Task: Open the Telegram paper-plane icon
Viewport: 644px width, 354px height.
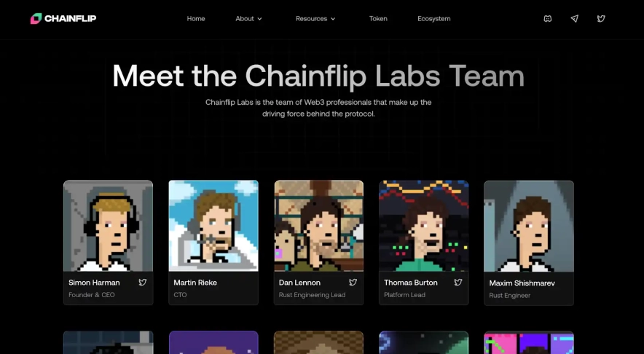Action: (575, 18)
